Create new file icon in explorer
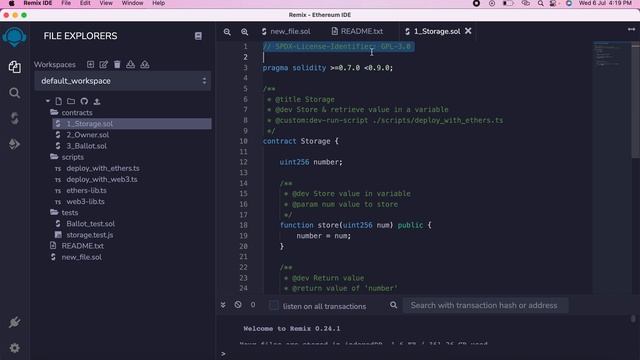The image size is (640, 360). [59, 101]
